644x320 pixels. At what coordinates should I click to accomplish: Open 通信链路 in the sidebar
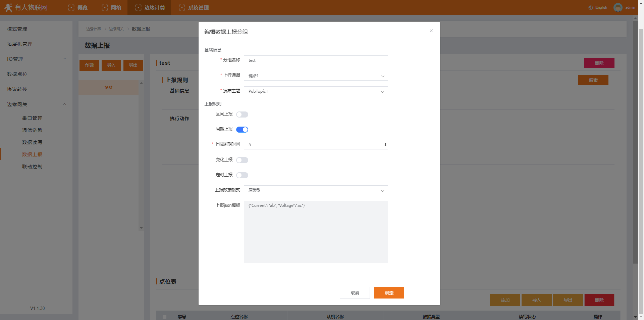(32, 130)
